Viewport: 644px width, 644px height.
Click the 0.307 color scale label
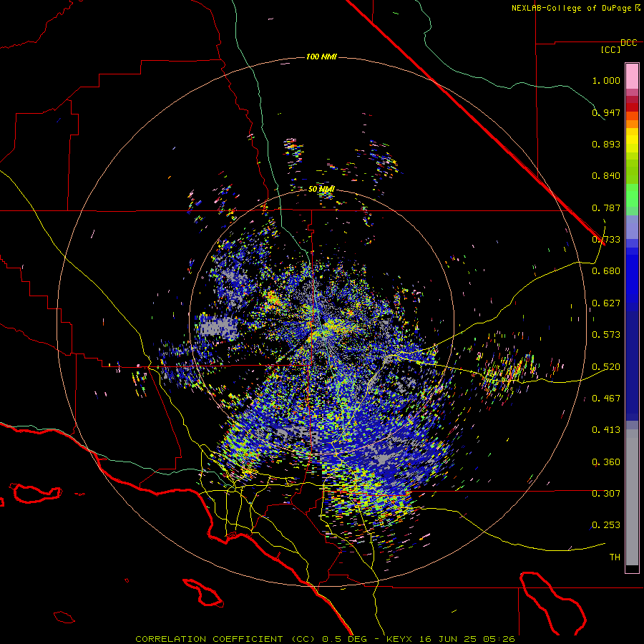[606, 494]
